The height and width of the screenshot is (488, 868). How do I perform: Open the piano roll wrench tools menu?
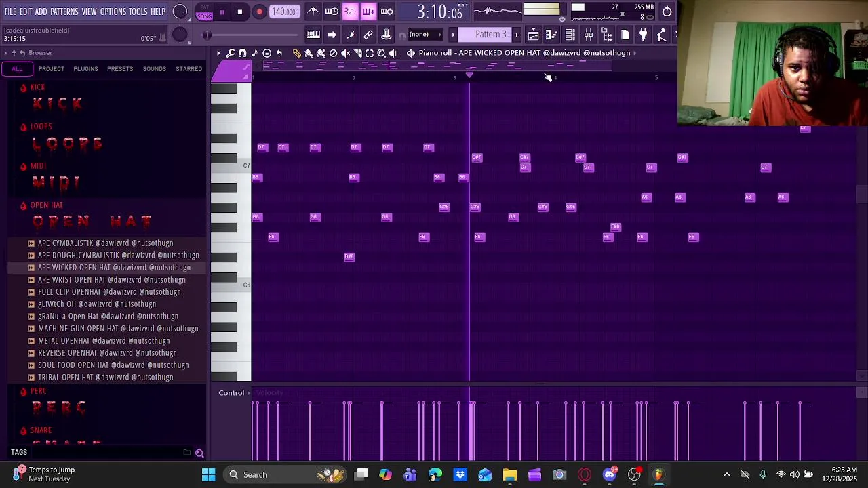(x=231, y=53)
